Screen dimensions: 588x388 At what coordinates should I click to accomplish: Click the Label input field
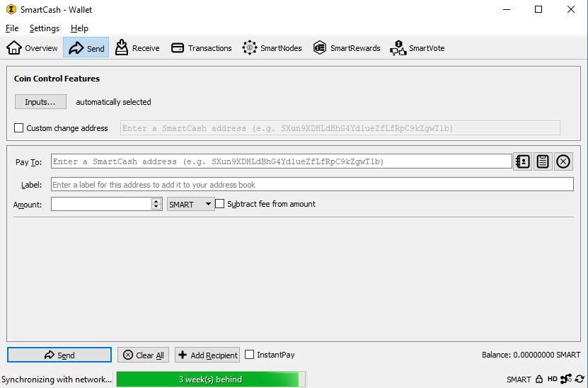point(312,184)
